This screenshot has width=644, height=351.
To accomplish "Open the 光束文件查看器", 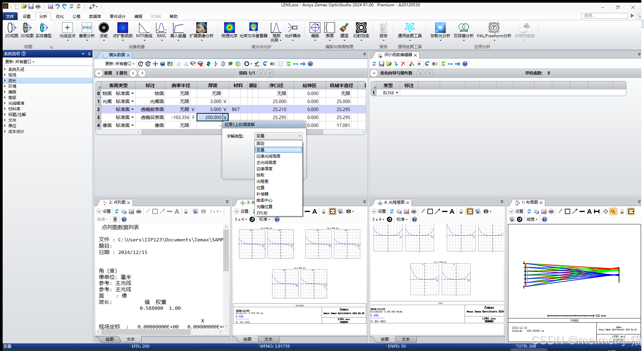I will point(253,30).
